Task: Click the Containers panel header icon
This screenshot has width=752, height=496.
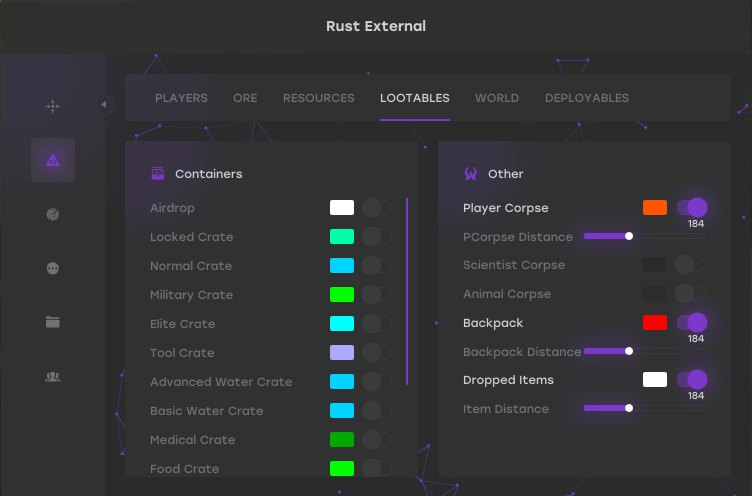Action: (x=157, y=174)
